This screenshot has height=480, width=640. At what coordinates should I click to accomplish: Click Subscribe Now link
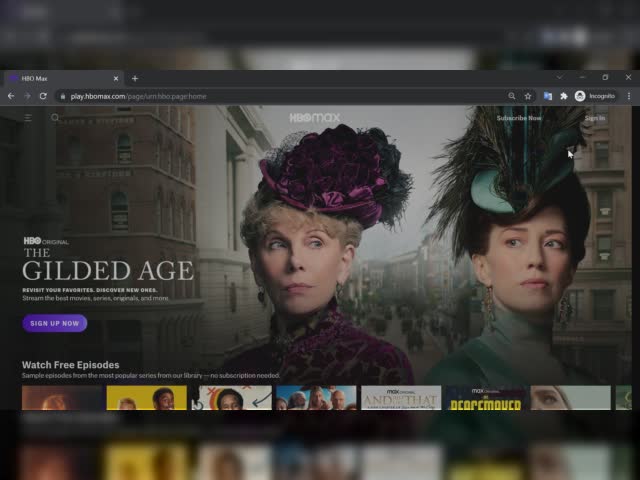coord(519,118)
